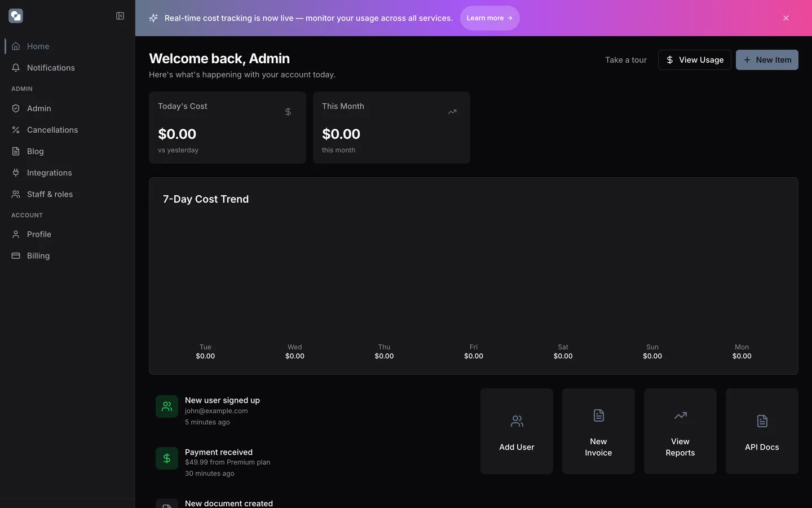
Task: Click the Billing card icon
Action: (16, 256)
